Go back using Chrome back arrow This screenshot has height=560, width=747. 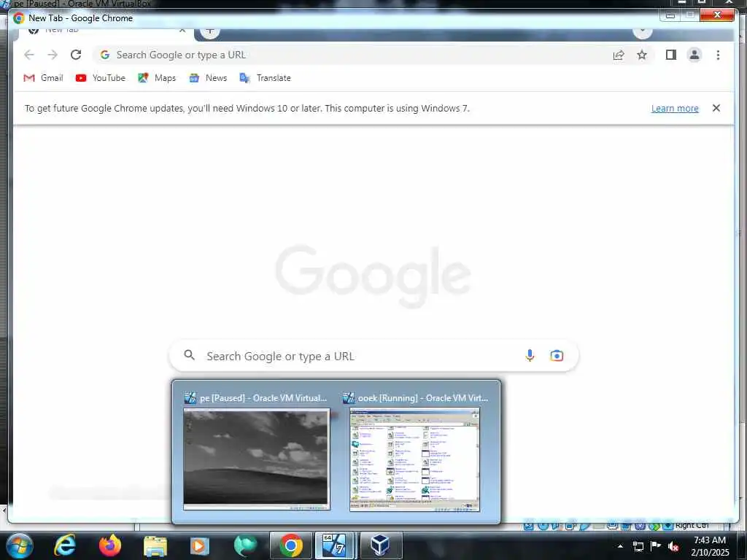click(29, 55)
